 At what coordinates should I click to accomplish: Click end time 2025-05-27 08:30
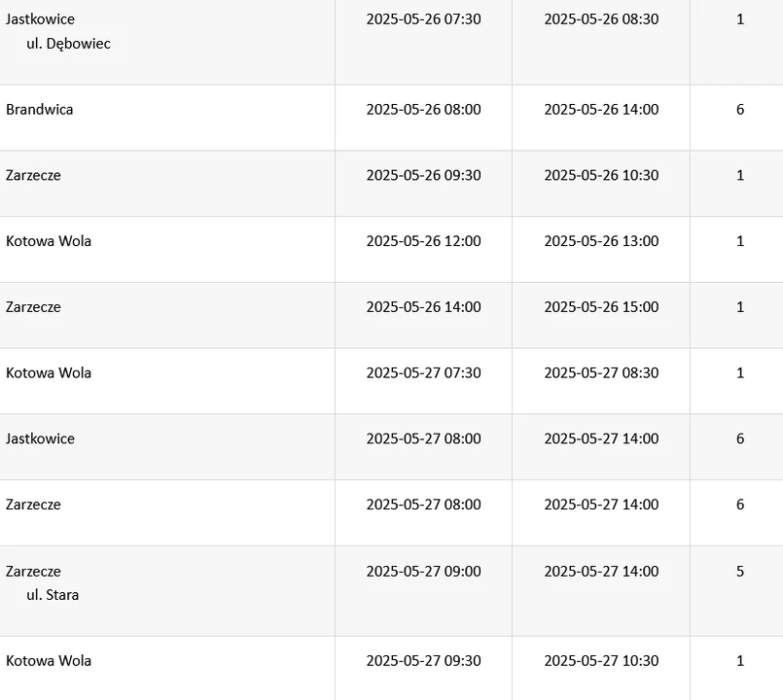point(601,373)
